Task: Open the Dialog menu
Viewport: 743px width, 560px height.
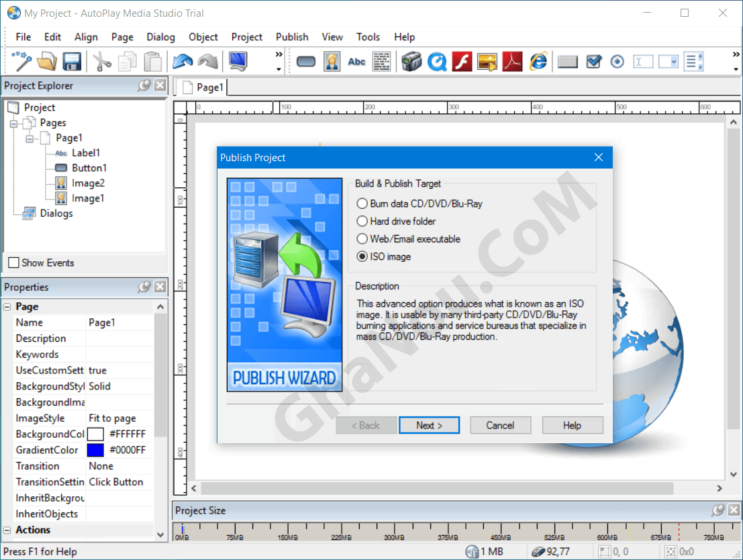Action: coord(160,37)
